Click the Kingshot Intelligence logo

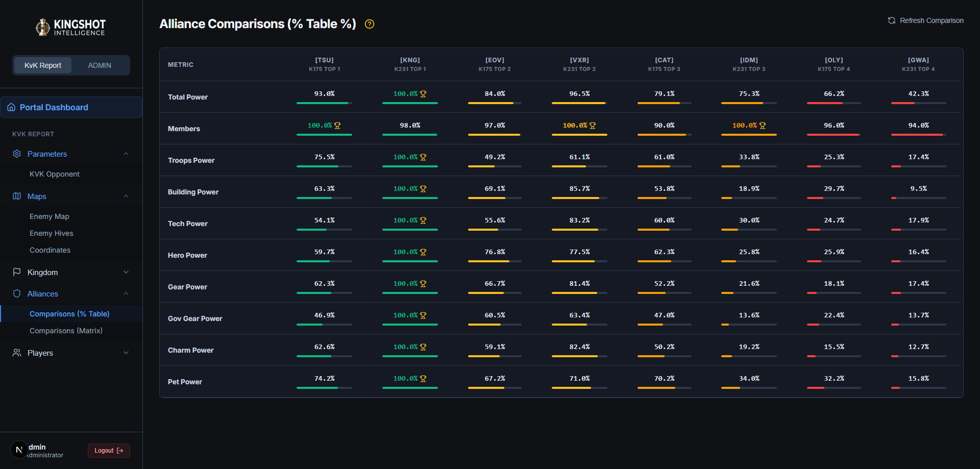point(71,27)
